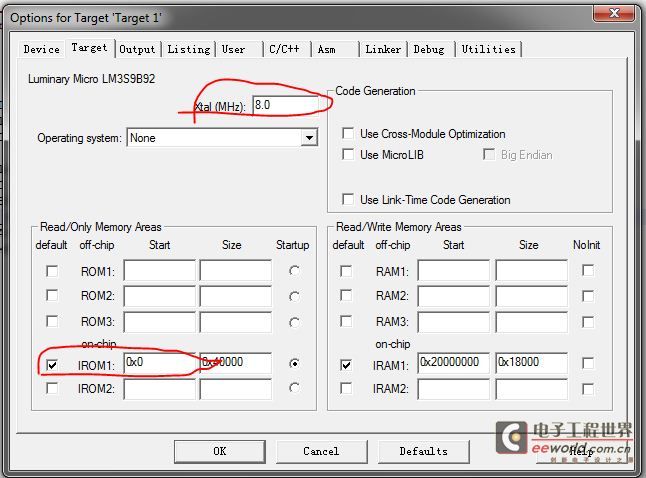Check the ROM3 default checkbox
Screen dimensions: 646x478
(52, 321)
